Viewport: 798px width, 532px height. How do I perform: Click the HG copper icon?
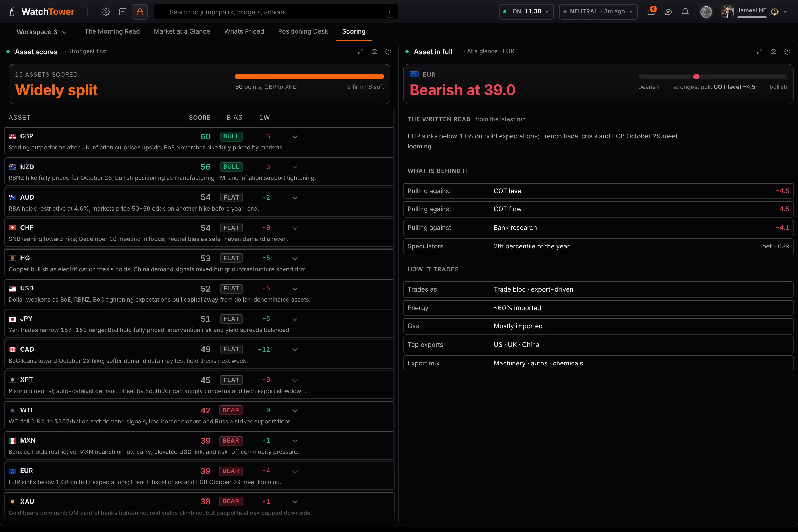[x=13, y=258]
